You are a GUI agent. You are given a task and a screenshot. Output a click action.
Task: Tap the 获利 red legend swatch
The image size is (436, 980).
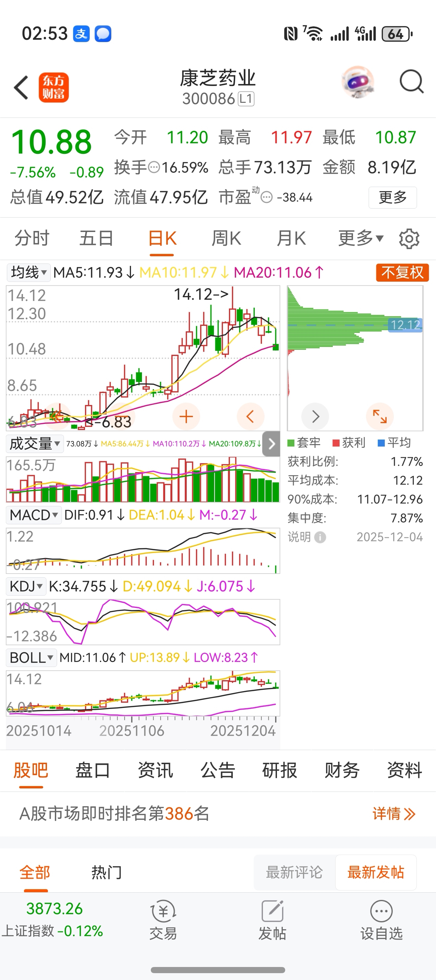[336, 443]
